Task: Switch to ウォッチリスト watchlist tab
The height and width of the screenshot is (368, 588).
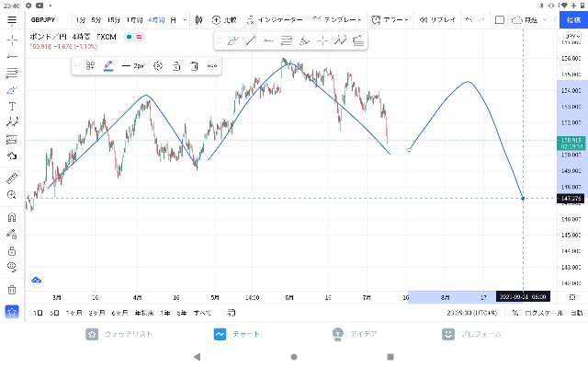Action: point(119,334)
